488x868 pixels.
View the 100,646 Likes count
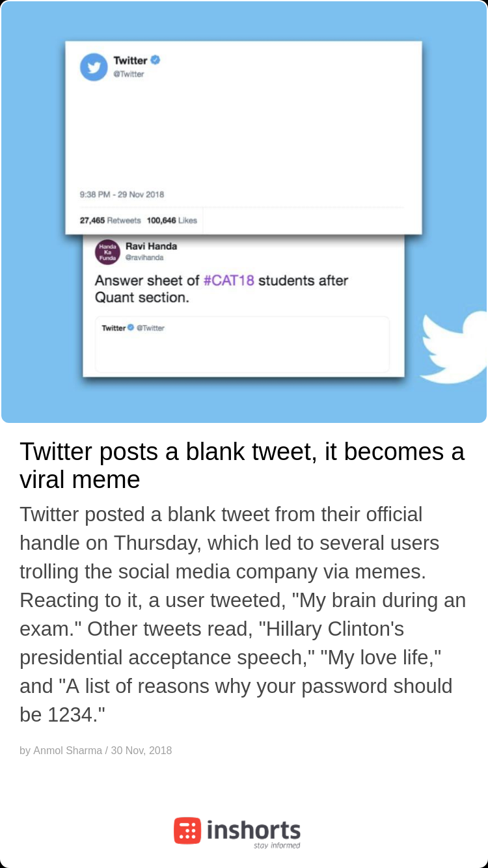pos(172,221)
